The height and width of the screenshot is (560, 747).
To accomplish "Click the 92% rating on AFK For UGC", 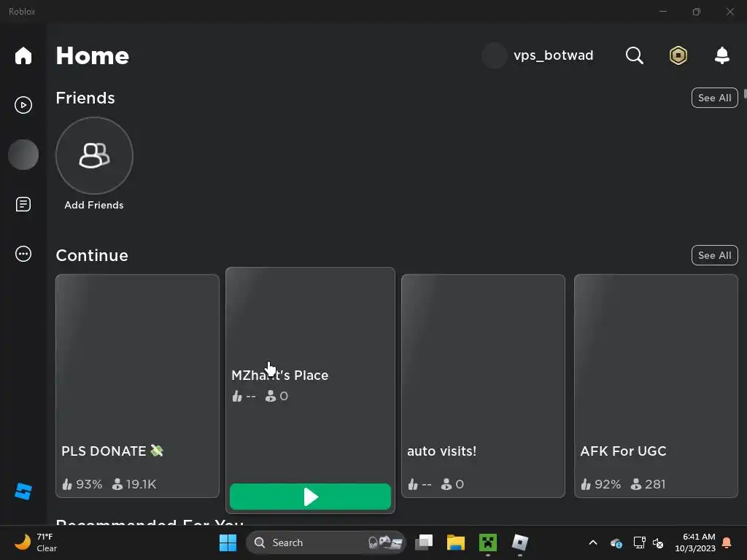I will pyautogui.click(x=600, y=484).
